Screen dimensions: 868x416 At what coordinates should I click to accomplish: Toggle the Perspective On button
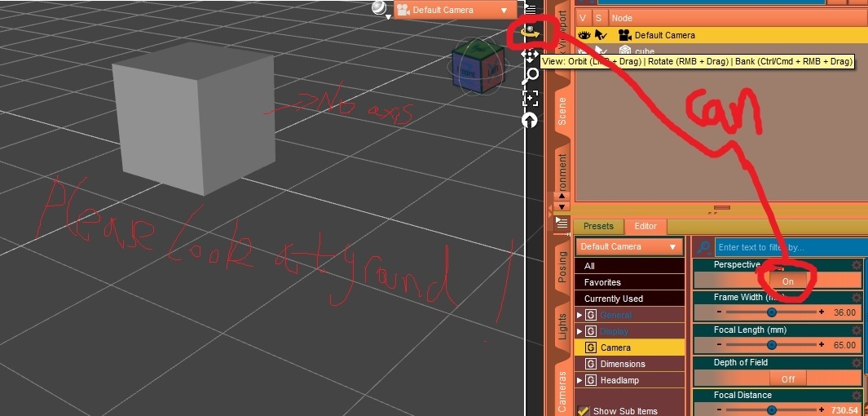[x=788, y=281]
